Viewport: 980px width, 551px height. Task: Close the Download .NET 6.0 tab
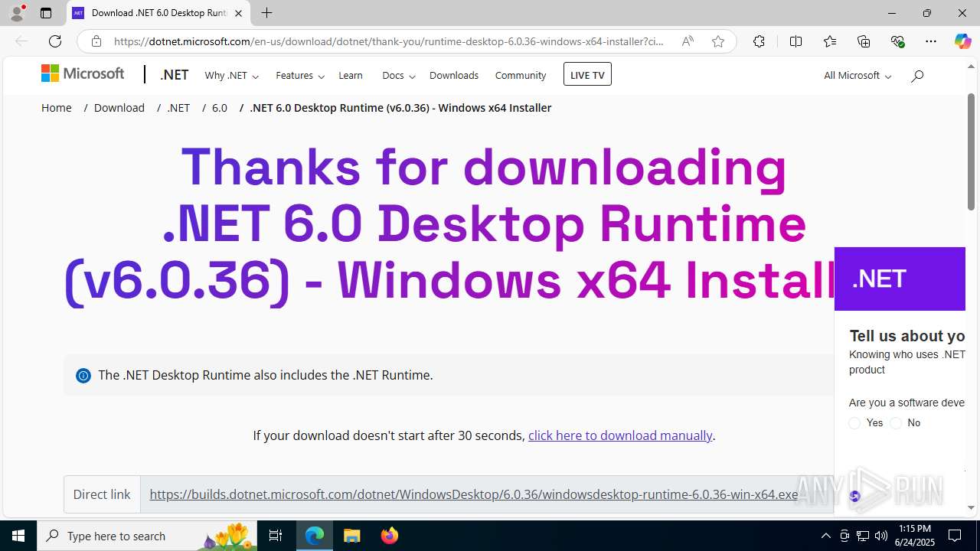tap(238, 13)
